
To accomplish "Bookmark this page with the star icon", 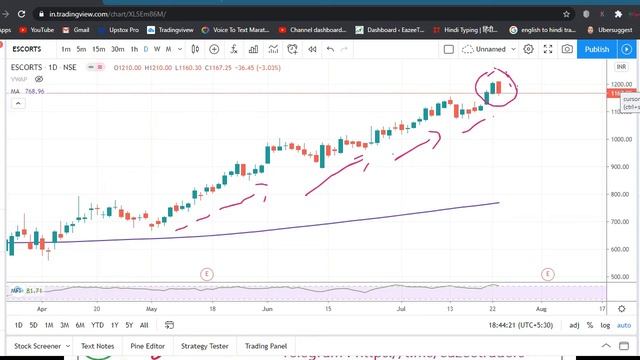I will 566,14.
